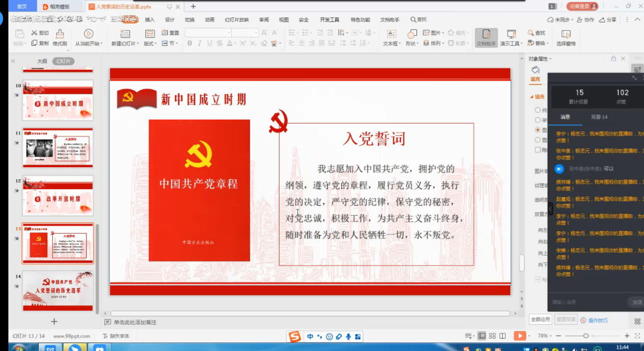Screen dimensions: 644x351
Task: Start slideshow from current slide icon
Action: (89, 34)
